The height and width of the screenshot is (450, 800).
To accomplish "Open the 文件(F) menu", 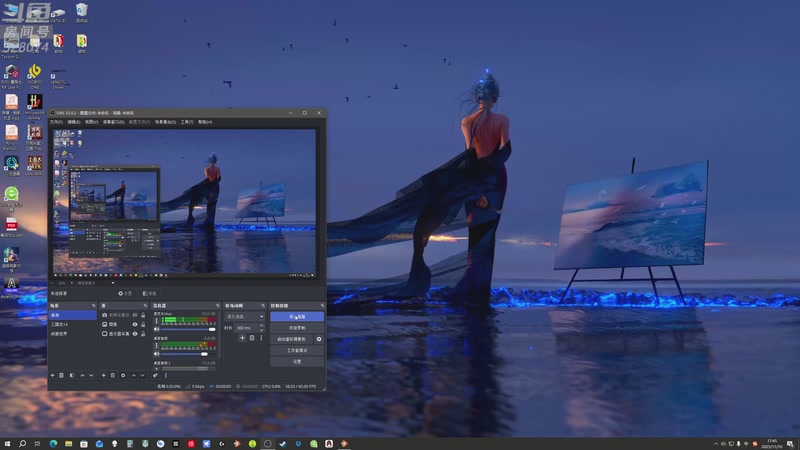I will (56, 122).
